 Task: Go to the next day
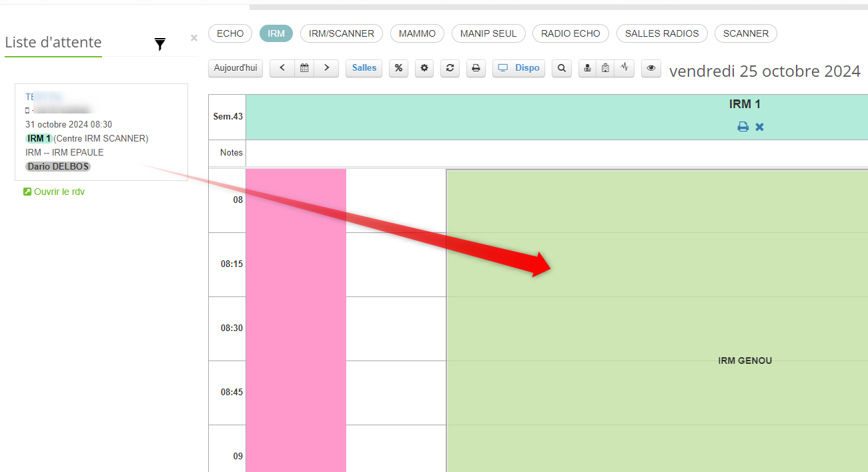click(326, 68)
